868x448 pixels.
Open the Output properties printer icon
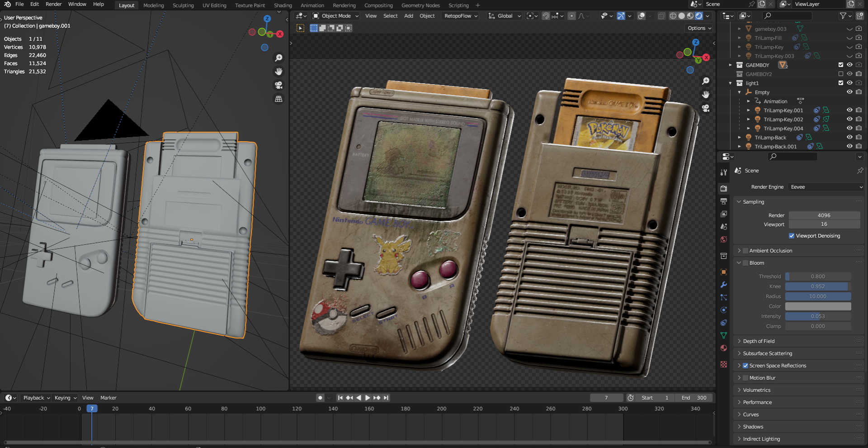click(x=724, y=201)
